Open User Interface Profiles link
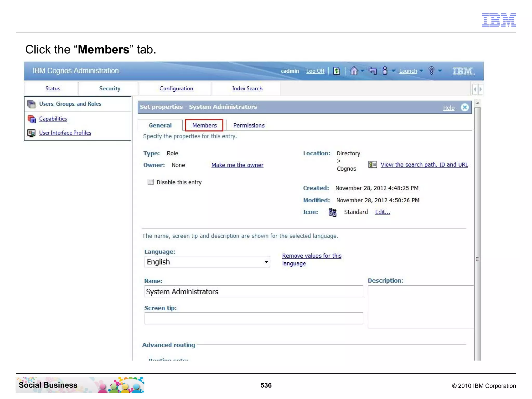The width and height of the screenshot is (532, 399). coord(65,133)
